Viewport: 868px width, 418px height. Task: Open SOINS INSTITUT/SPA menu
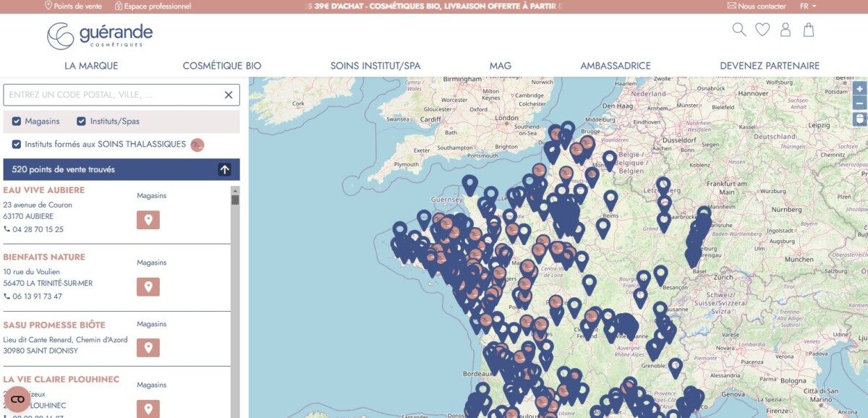click(x=375, y=66)
